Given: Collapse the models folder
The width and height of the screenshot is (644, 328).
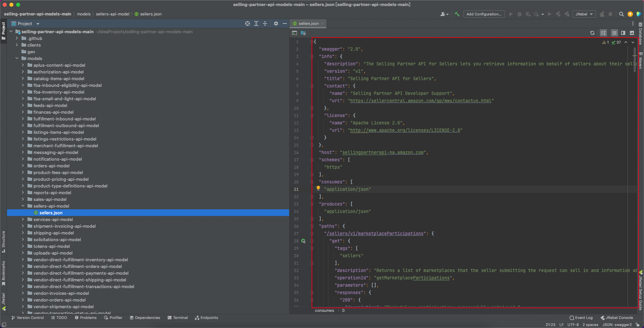Looking at the screenshot, I should pyautogui.click(x=17, y=58).
